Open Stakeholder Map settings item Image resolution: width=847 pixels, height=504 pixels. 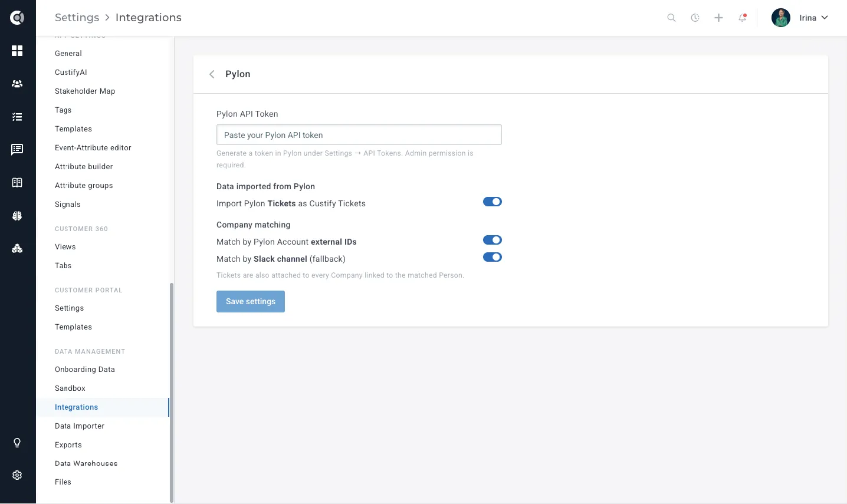[x=85, y=91]
